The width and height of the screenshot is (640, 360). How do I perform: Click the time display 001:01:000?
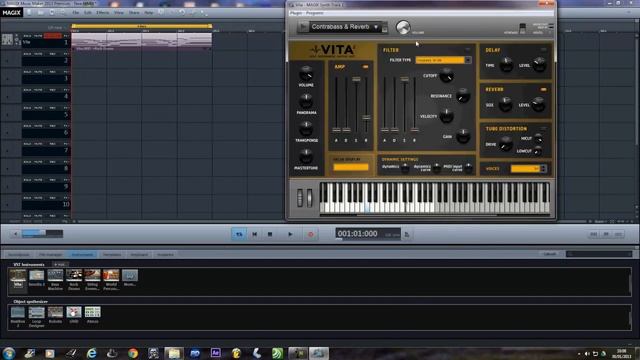tap(358, 233)
